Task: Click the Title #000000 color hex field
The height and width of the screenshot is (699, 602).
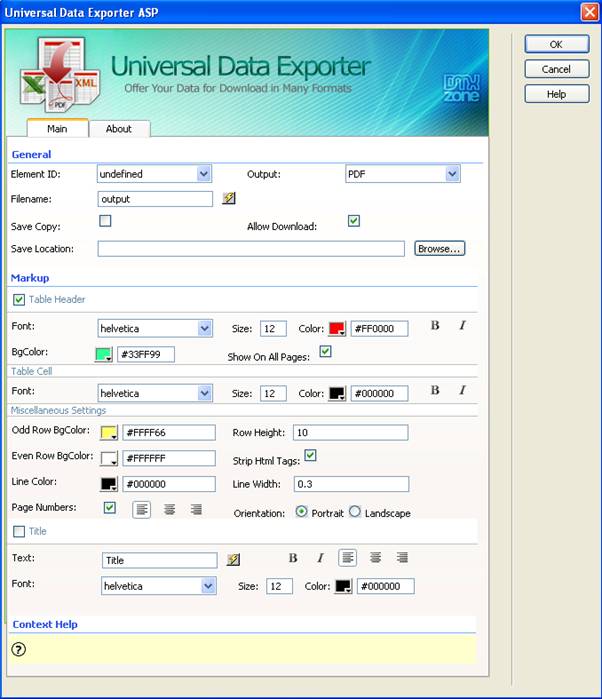Action: pos(386,586)
